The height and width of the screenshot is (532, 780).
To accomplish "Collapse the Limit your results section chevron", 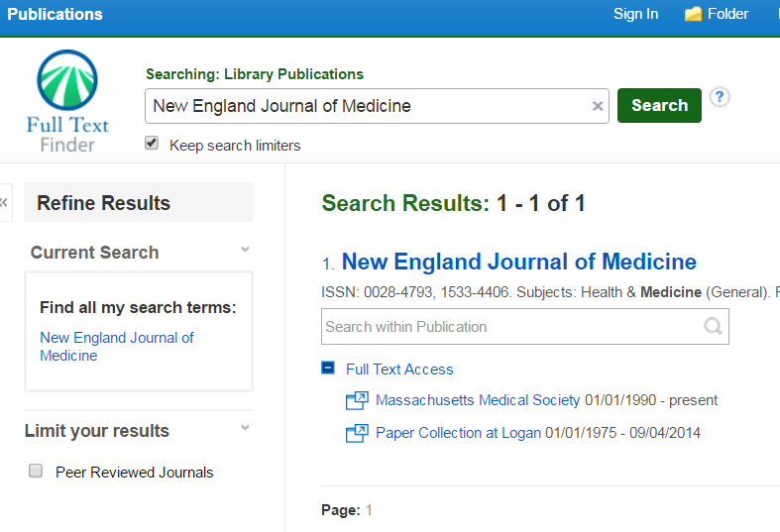I will click(x=245, y=427).
